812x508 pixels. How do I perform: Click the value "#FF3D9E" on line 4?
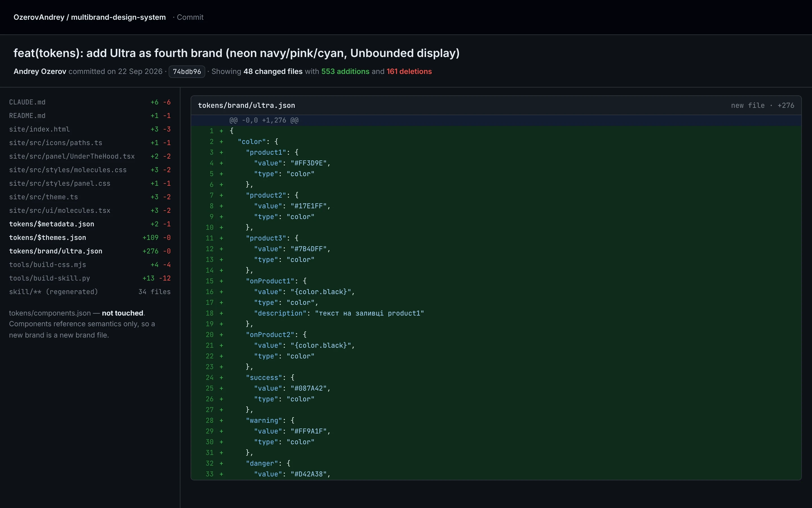(x=309, y=163)
